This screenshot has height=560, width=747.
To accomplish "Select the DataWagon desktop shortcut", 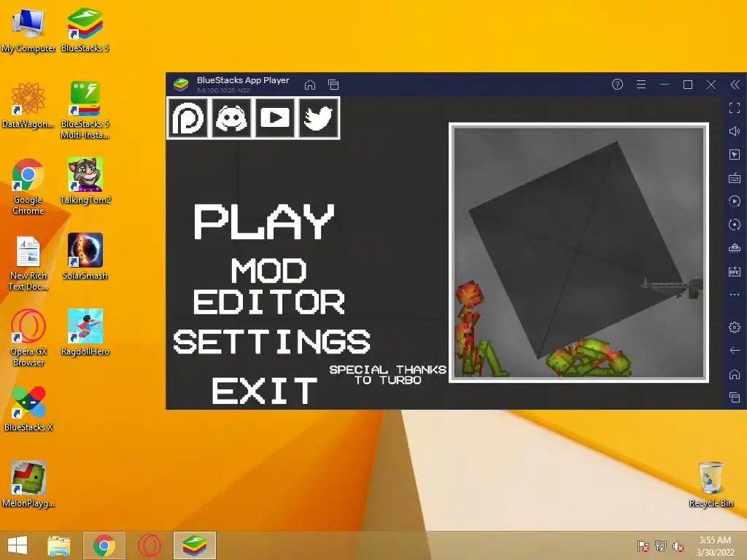I will [28, 106].
